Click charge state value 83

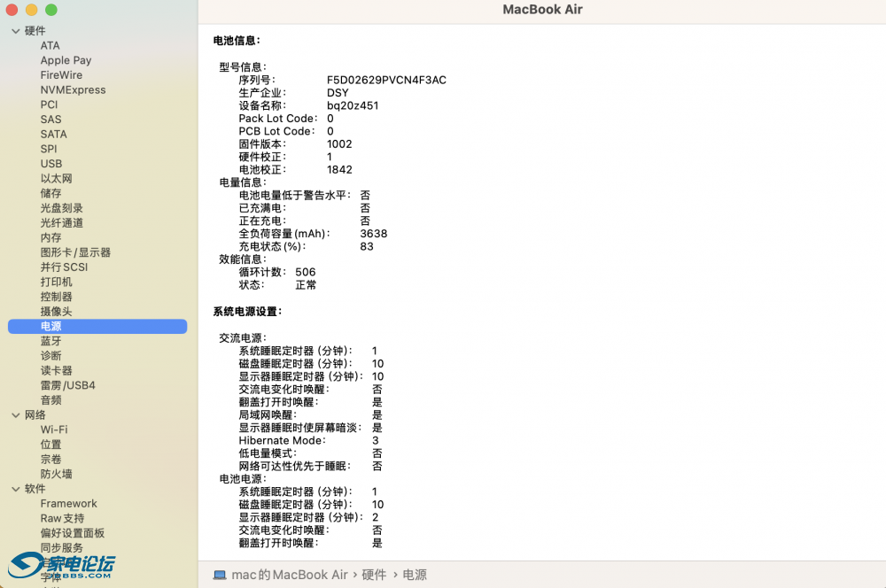coord(367,247)
